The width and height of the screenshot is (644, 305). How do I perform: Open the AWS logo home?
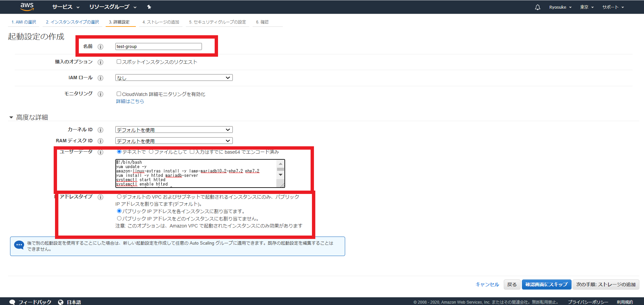27,7
